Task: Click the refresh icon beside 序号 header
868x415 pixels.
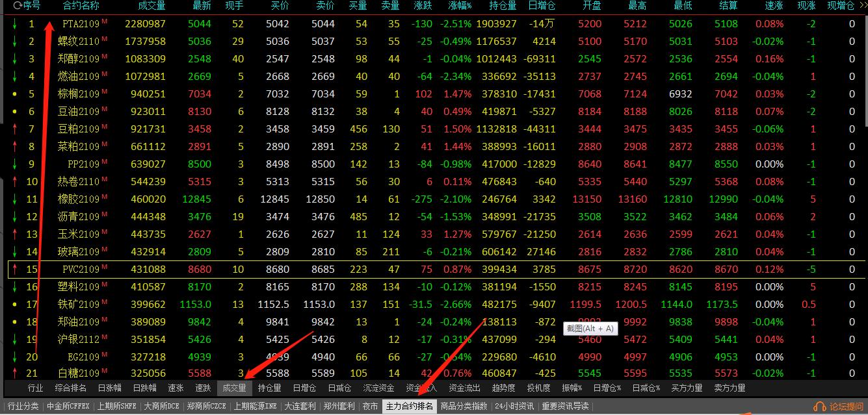Action: [18, 6]
